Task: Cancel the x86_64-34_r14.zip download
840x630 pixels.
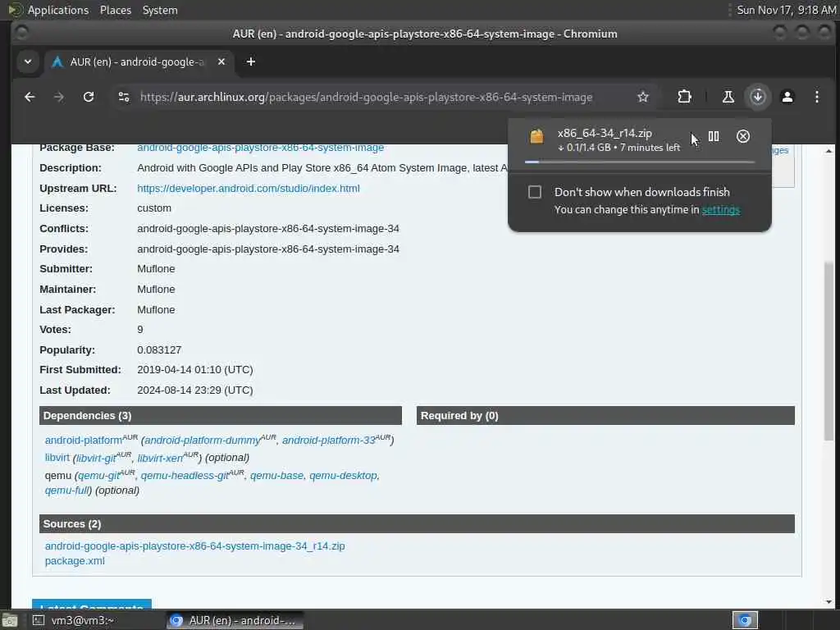Action: pyautogui.click(x=743, y=137)
